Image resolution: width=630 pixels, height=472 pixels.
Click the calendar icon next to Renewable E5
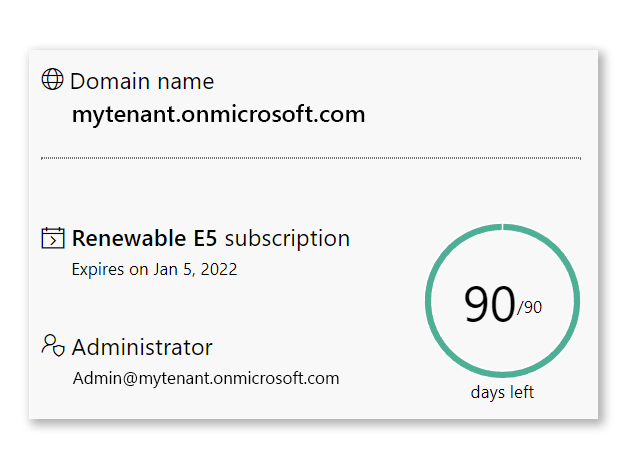tap(53, 238)
